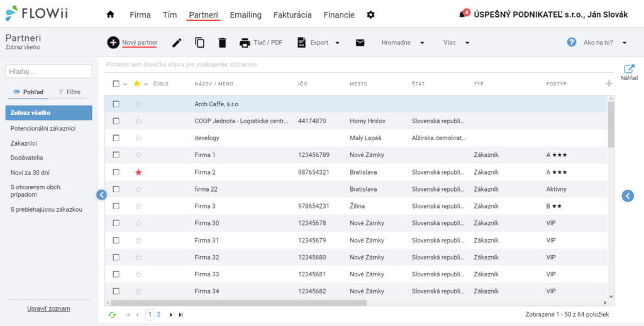Click the printer Tlač / PDF icon
This screenshot has width=644, height=326.
click(x=245, y=43)
